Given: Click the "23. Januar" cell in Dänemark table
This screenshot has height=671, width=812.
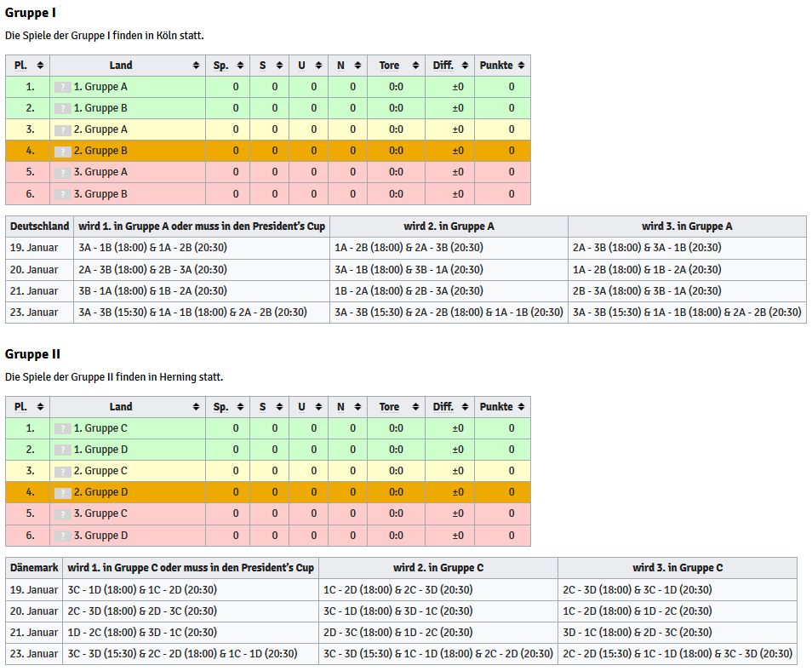Looking at the screenshot, I should coord(34,654).
